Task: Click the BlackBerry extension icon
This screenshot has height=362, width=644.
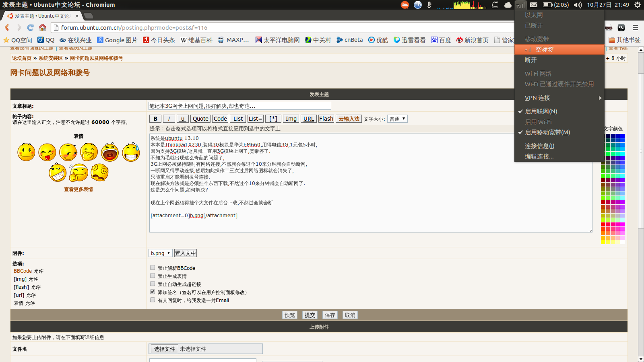Action: (x=621, y=27)
